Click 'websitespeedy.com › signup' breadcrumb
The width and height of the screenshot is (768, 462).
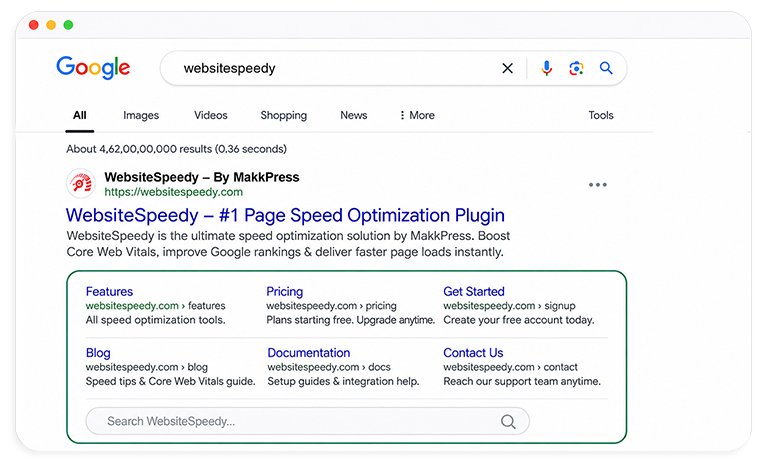click(x=509, y=306)
